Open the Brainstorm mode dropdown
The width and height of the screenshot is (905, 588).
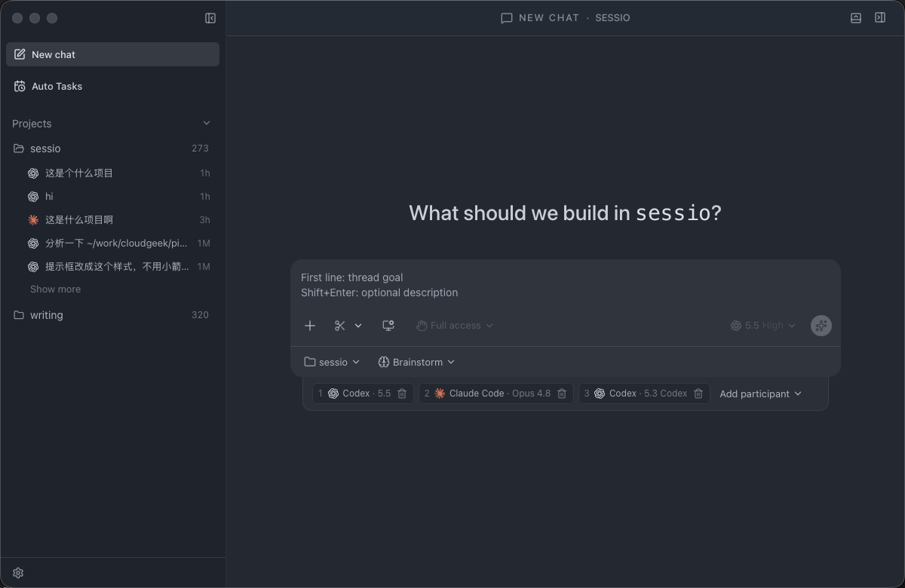[x=416, y=362]
